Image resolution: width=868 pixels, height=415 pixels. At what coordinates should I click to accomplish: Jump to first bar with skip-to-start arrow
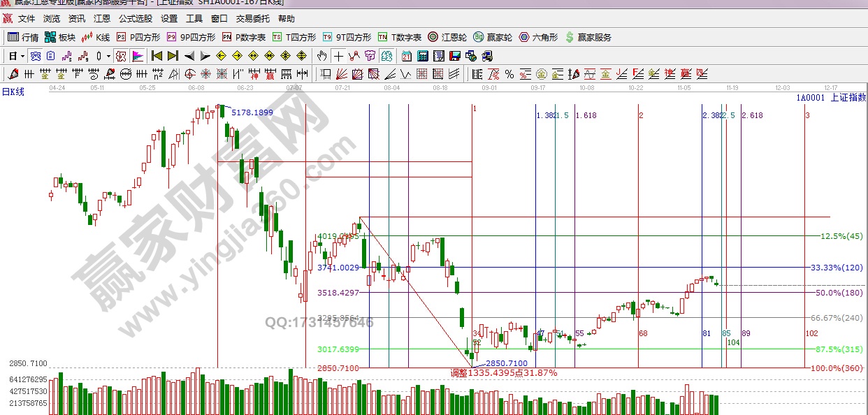[x=157, y=56]
